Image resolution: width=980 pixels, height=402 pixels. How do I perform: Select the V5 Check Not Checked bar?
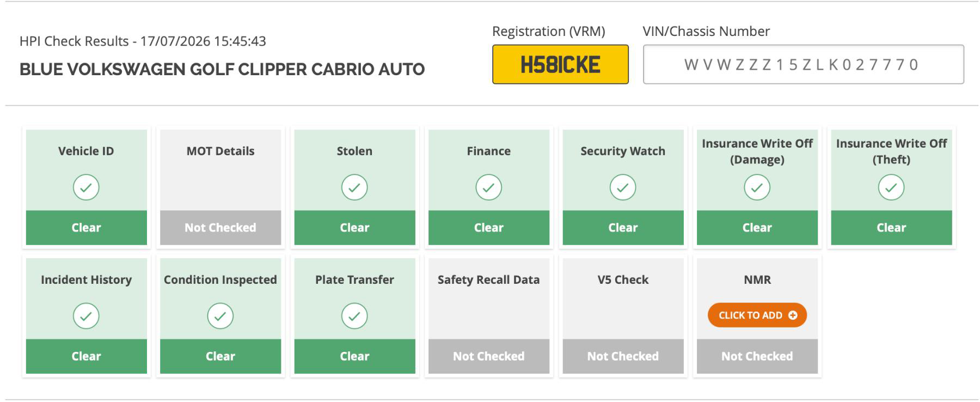(x=623, y=356)
